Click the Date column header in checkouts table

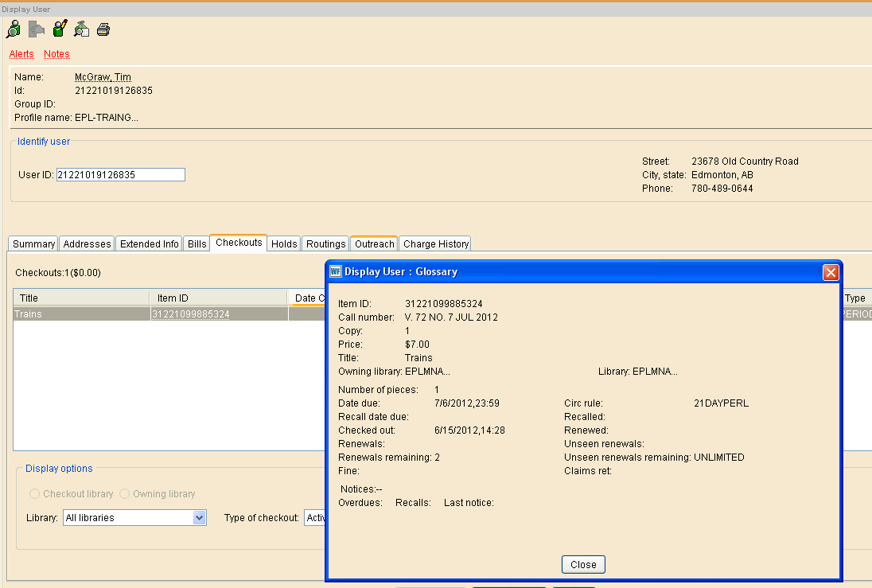(x=307, y=298)
